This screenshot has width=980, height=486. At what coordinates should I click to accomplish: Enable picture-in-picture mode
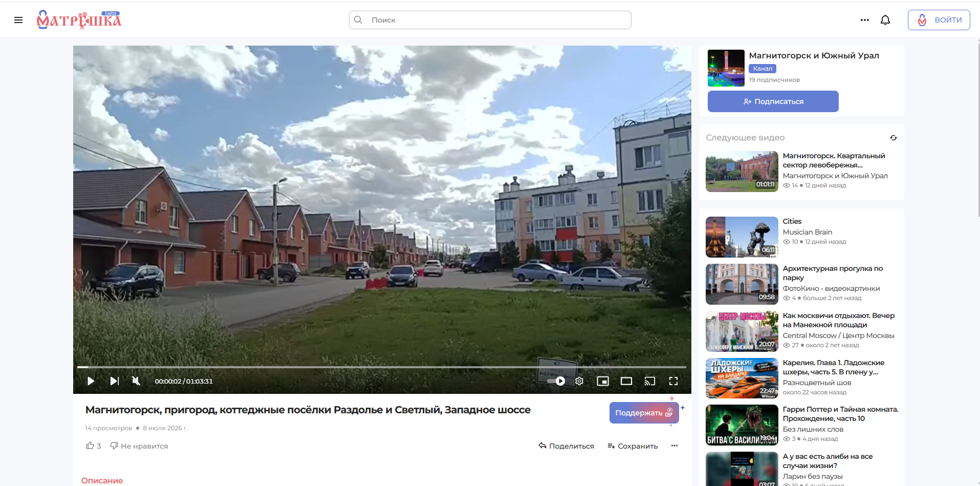click(603, 381)
